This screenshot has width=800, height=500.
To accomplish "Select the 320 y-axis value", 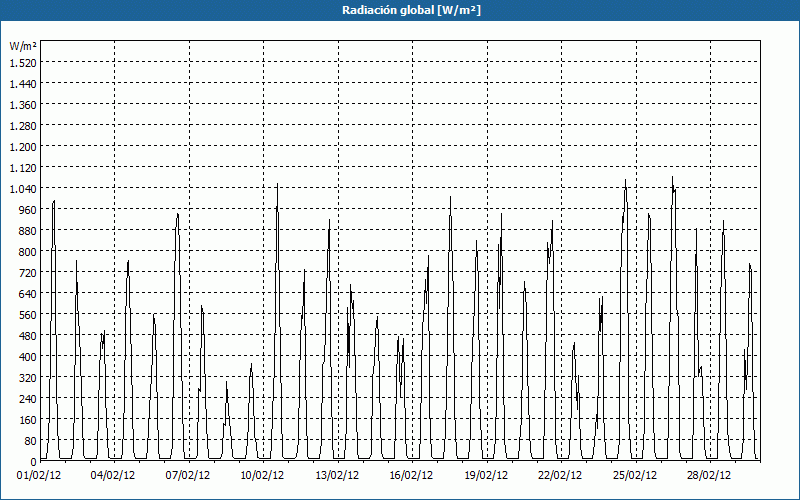I will coord(28,378).
